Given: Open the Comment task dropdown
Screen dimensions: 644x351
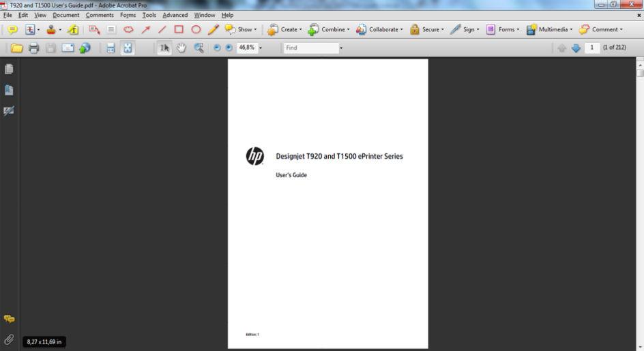Looking at the screenshot, I should pos(601,29).
